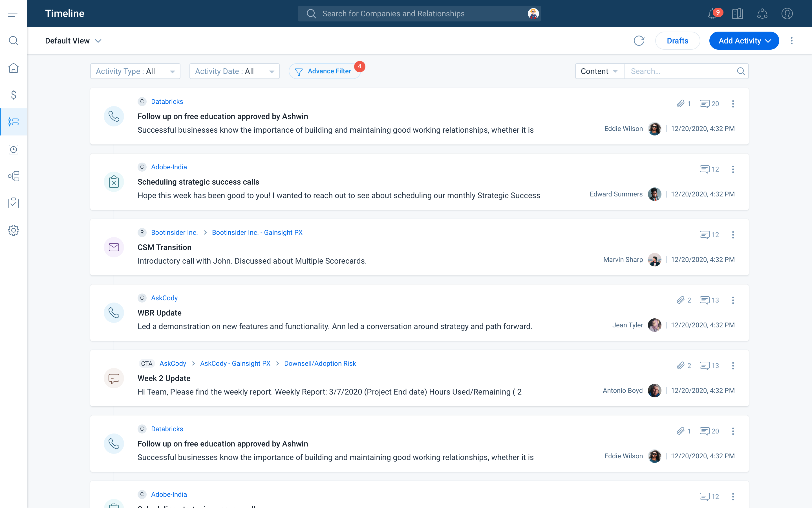Open the Bootinsider Inc. company link
This screenshot has height=508, width=812.
click(174, 233)
